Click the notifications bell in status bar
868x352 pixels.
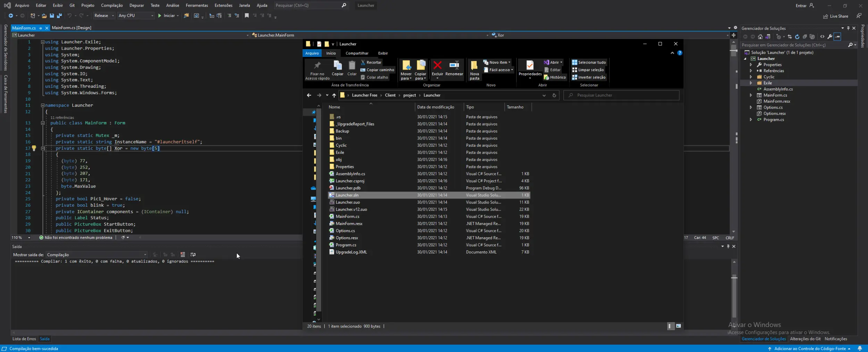(x=860, y=349)
